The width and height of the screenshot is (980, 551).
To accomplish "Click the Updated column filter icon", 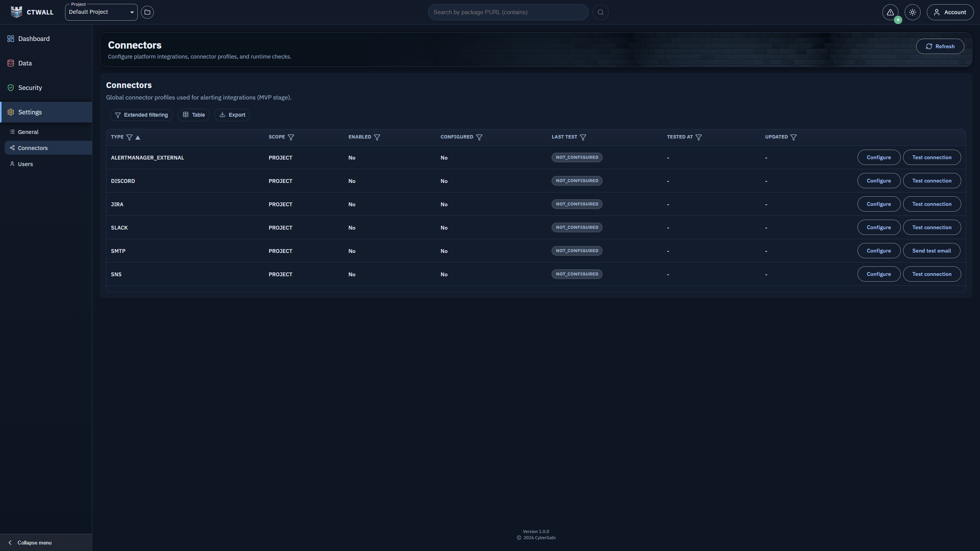I will click(x=794, y=137).
